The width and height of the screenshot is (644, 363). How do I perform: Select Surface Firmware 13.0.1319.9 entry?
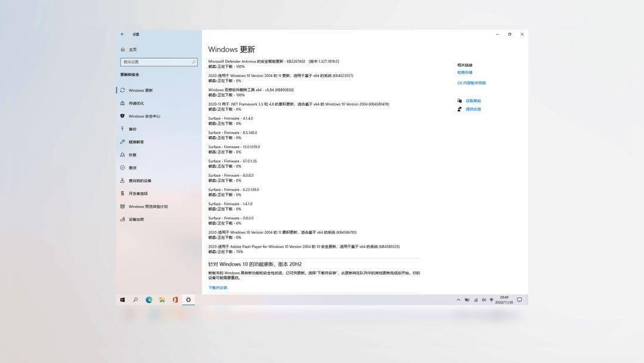[x=234, y=149]
